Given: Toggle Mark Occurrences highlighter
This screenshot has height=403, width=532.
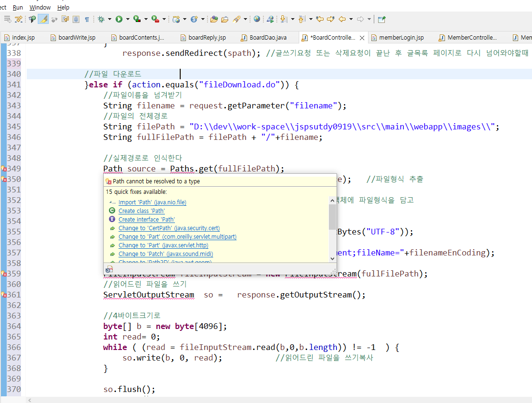Looking at the screenshot, I should [43, 19].
